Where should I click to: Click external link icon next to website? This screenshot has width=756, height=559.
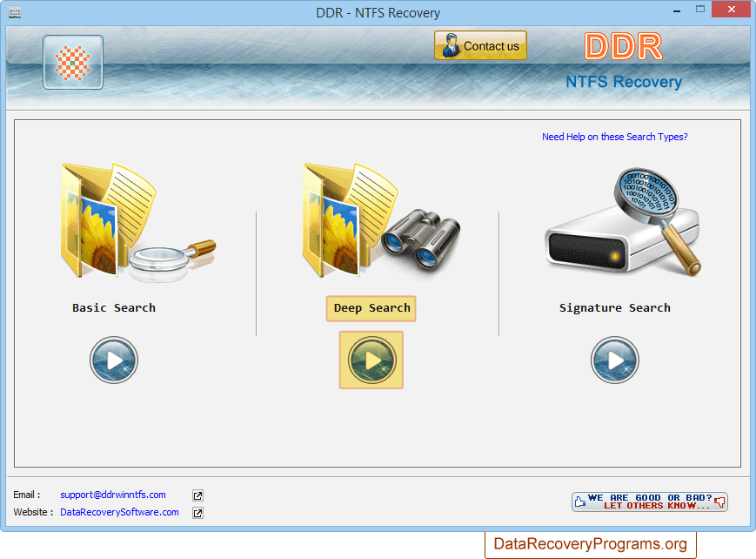pos(197,513)
